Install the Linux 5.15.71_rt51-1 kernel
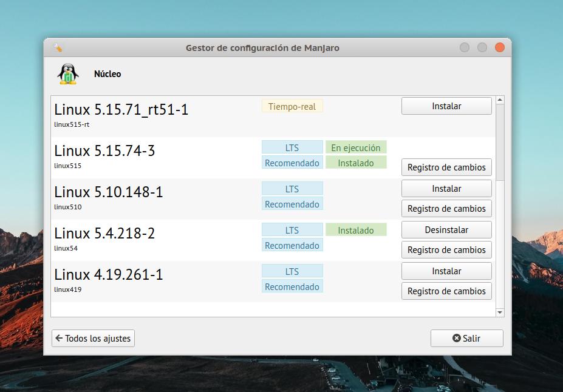The height and width of the screenshot is (392, 563). [446, 106]
